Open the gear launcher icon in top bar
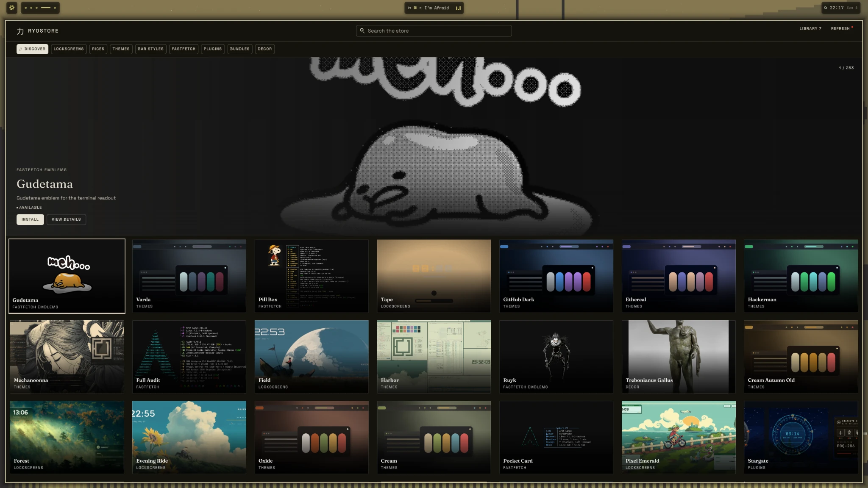The height and width of the screenshot is (488, 868). coord(12,8)
